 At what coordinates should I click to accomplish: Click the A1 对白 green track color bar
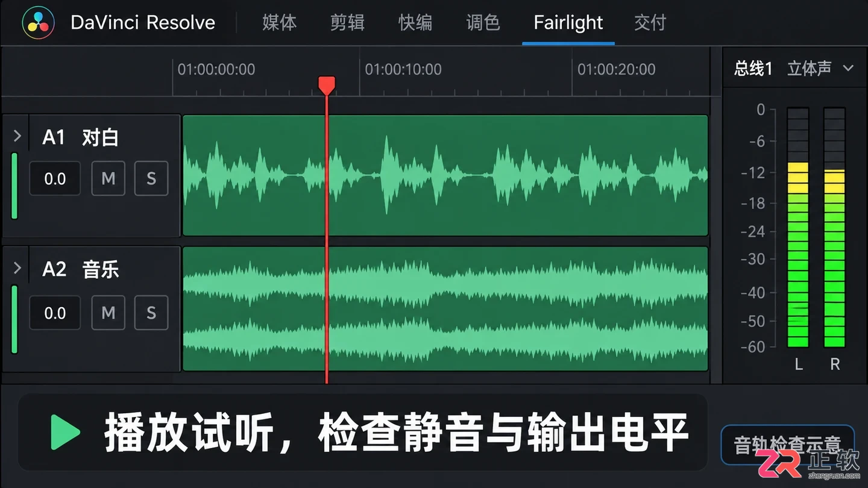14,186
